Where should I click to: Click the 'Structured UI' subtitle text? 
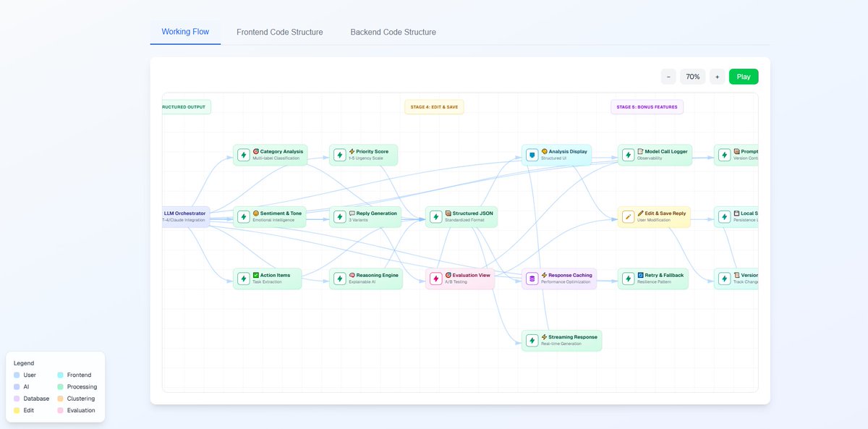pyautogui.click(x=554, y=158)
